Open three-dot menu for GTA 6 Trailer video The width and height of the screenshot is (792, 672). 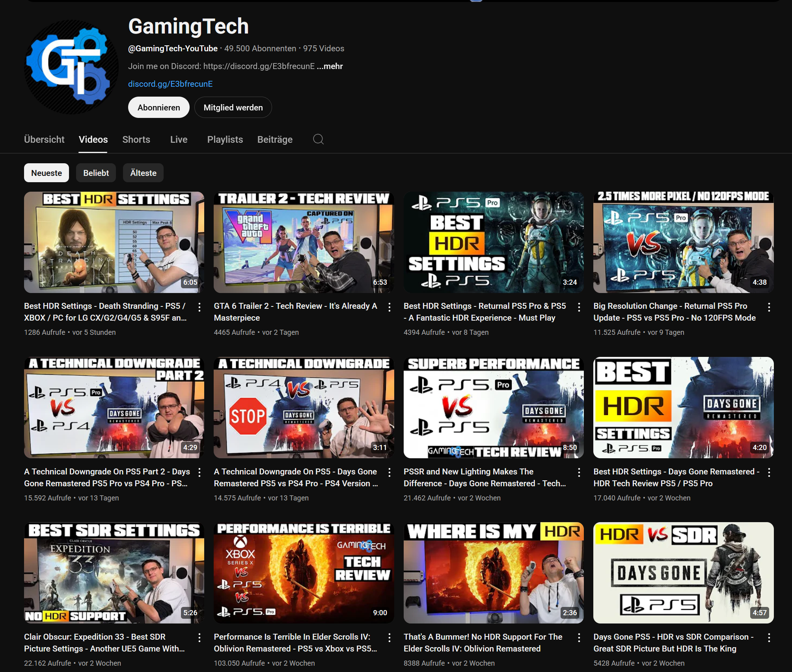[x=389, y=307]
